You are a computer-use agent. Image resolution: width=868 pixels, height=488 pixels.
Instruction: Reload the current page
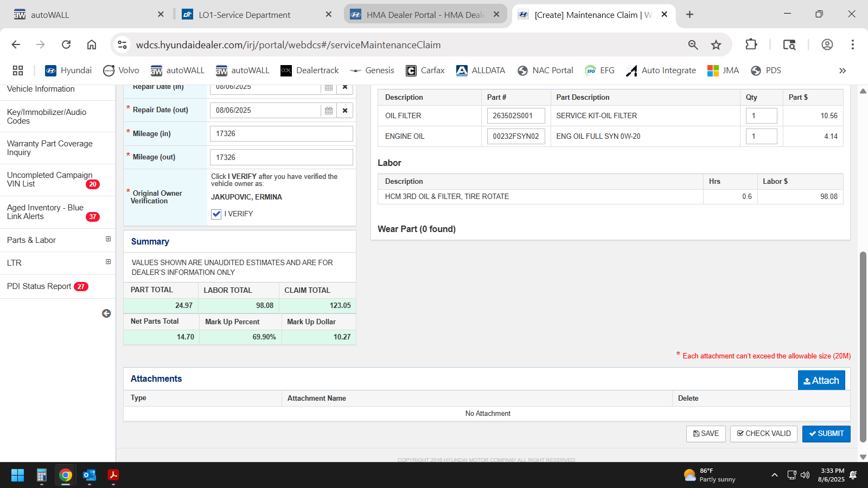point(66,44)
